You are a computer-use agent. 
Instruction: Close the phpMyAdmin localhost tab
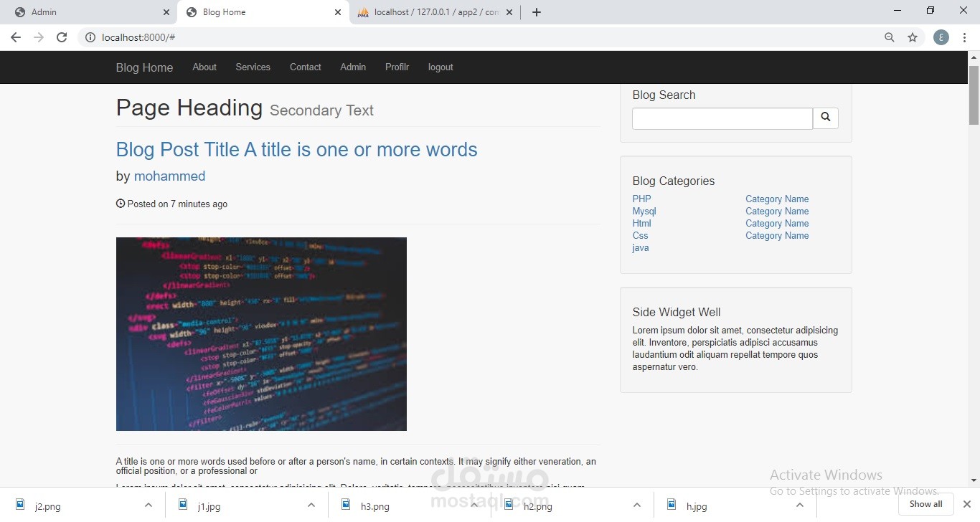click(509, 12)
